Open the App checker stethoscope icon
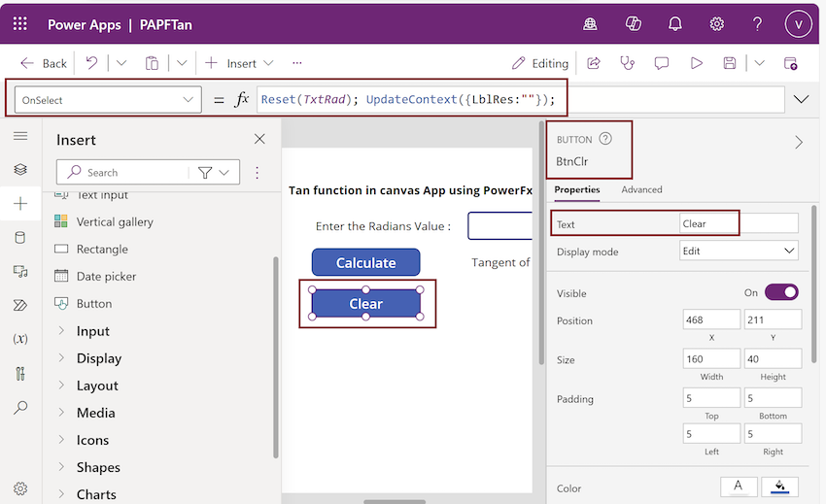Viewport: 826px width, 504px height. [x=627, y=63]
